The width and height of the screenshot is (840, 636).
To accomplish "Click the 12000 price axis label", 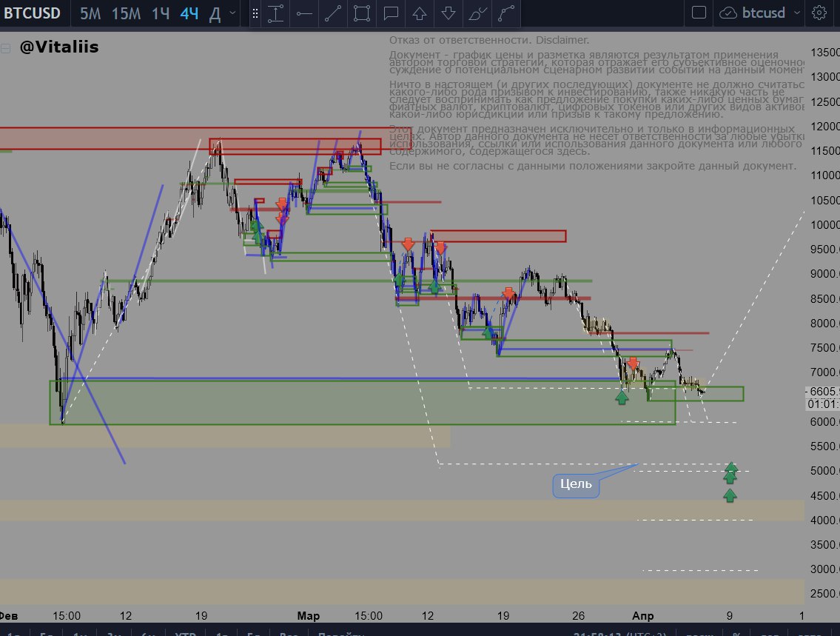I will pyautogui.click(x=825, y=127).
